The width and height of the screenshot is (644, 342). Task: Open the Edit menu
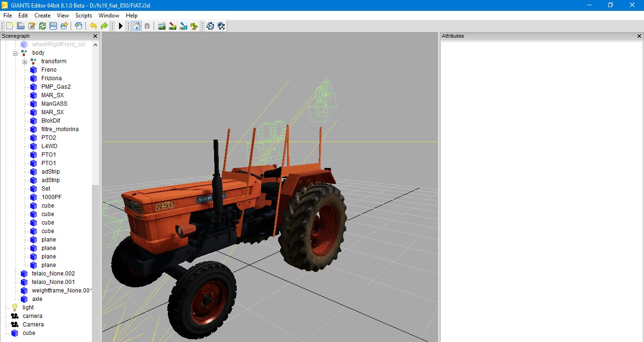coord(23,16)
